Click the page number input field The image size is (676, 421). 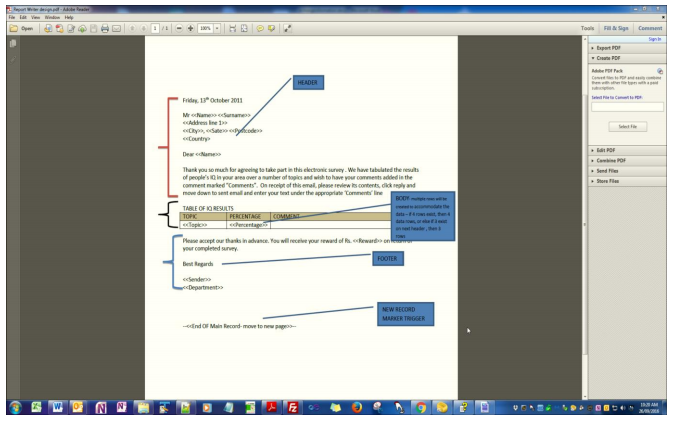154,29
